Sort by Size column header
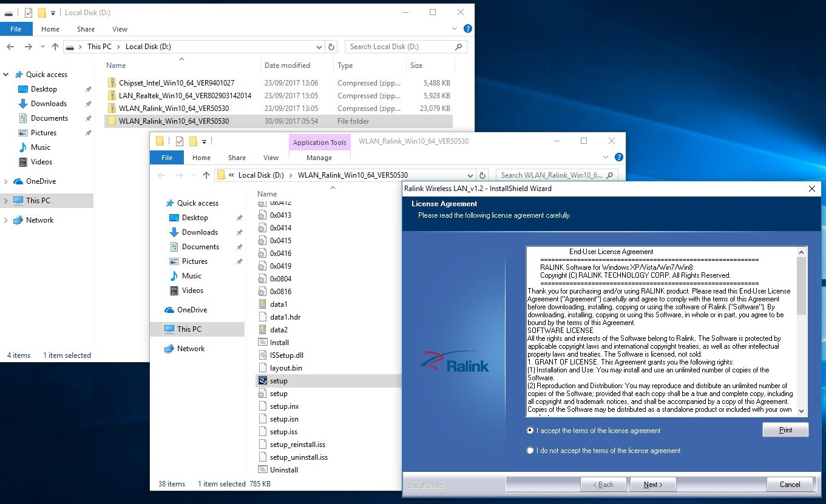Viewport: 826px width, 504px height. pos(416,66)
